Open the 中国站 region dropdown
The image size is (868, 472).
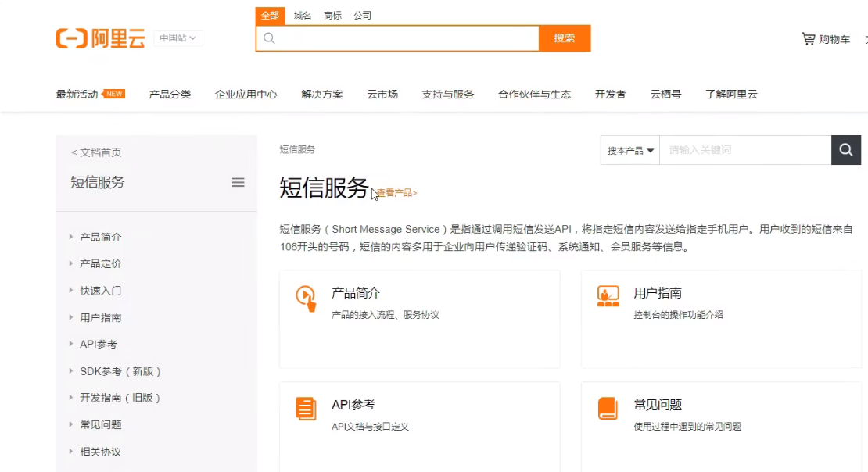click(x=178, y=38)
